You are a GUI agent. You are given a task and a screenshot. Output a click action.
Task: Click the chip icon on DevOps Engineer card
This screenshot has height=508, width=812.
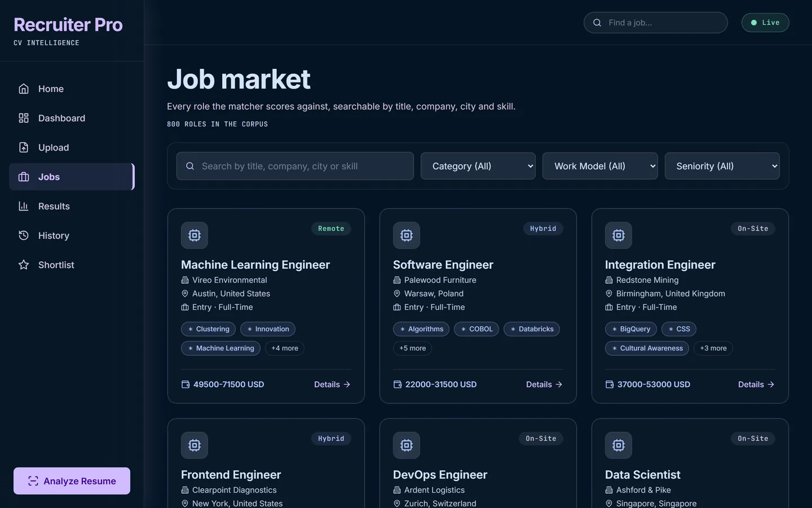(x=407, y=445)
